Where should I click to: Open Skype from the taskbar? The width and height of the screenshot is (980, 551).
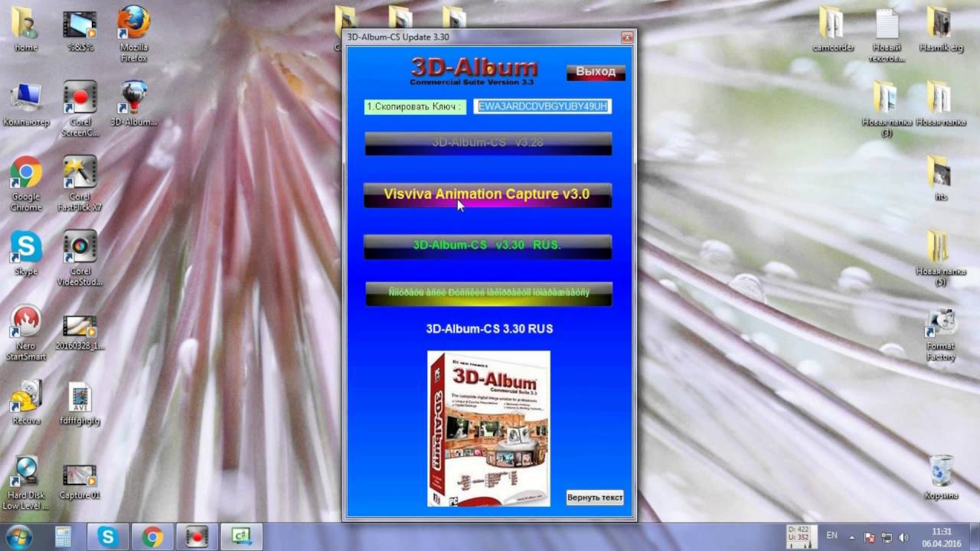tap(109, 536)
